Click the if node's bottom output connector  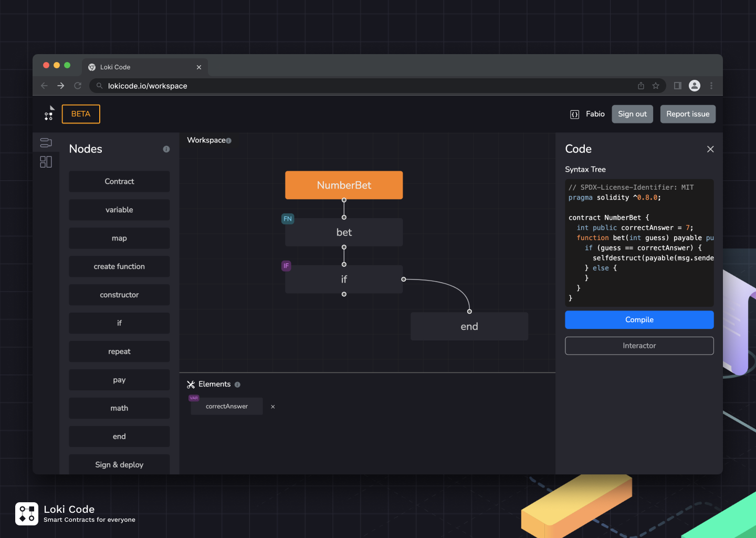tap(344, 294)
